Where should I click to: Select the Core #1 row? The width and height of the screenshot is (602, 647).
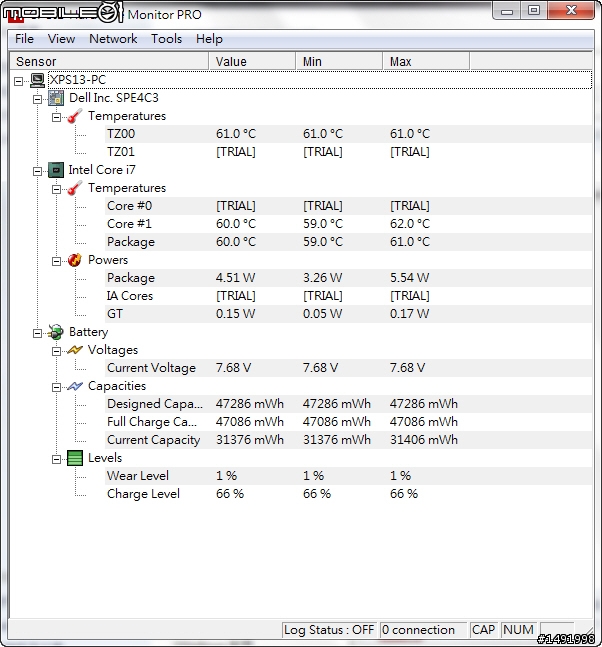(349, 224)
